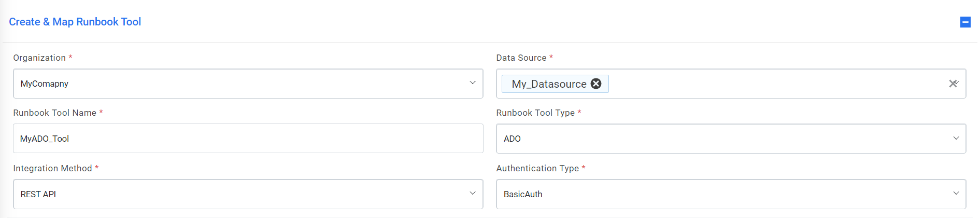The width and height of the screenshot is (980, 218).
Task: Click the Runbook Tool Name label
Action: pyautogui.click(x=54, y=113)
